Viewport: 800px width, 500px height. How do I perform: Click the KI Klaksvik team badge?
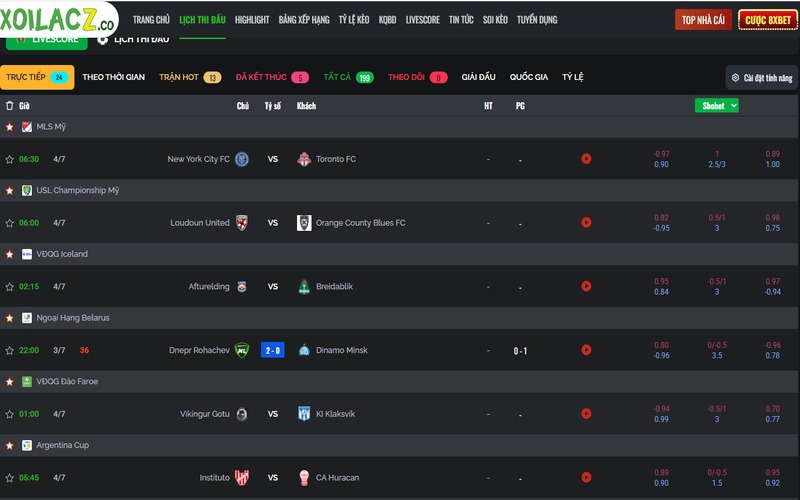pyautogui.click(x=304, y=414)
